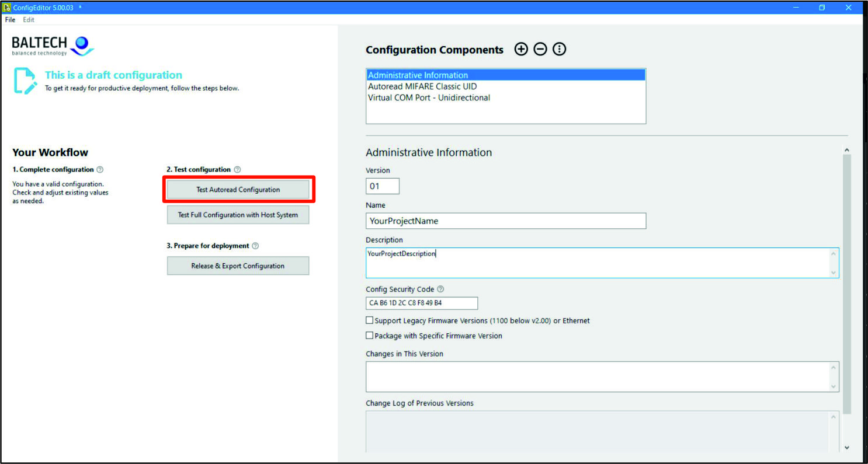This screenshot has width=868, height=464.
Task: Select Autoread MIFARE Classic UID component
Action: point(506,86)
